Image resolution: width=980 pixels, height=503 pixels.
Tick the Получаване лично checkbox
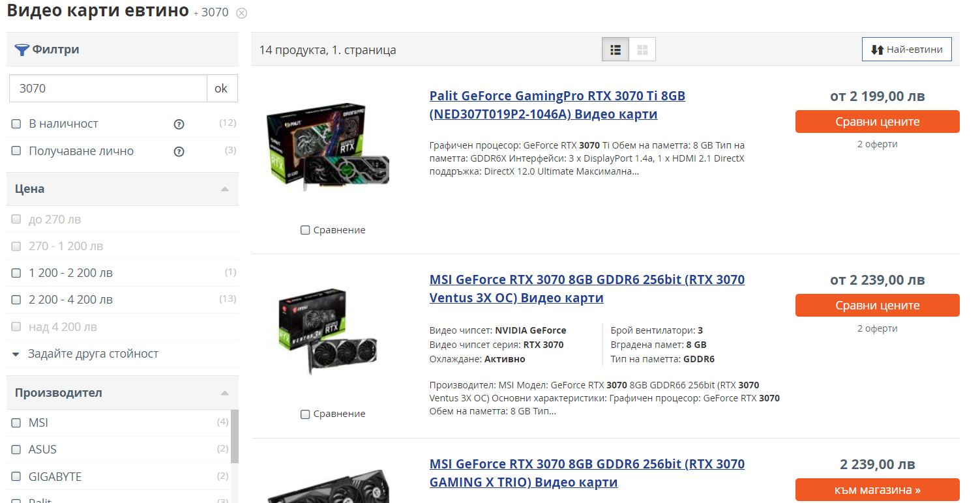click(16, 151)
